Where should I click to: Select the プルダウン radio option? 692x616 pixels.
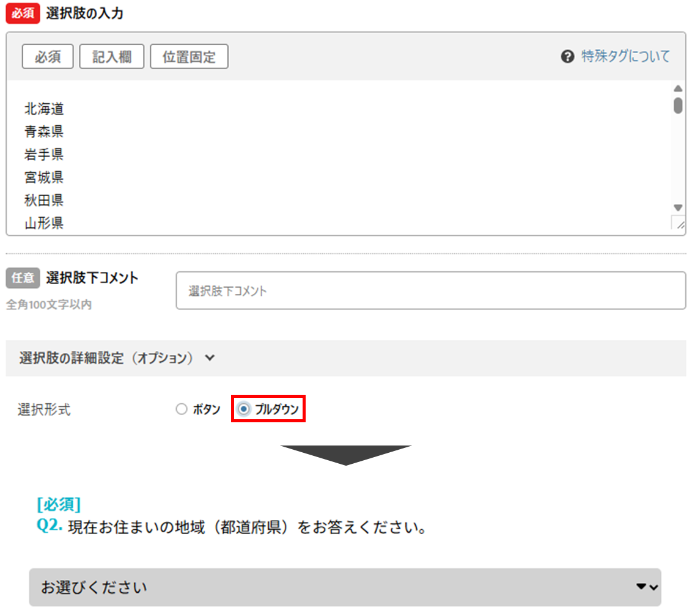(244, 409)
